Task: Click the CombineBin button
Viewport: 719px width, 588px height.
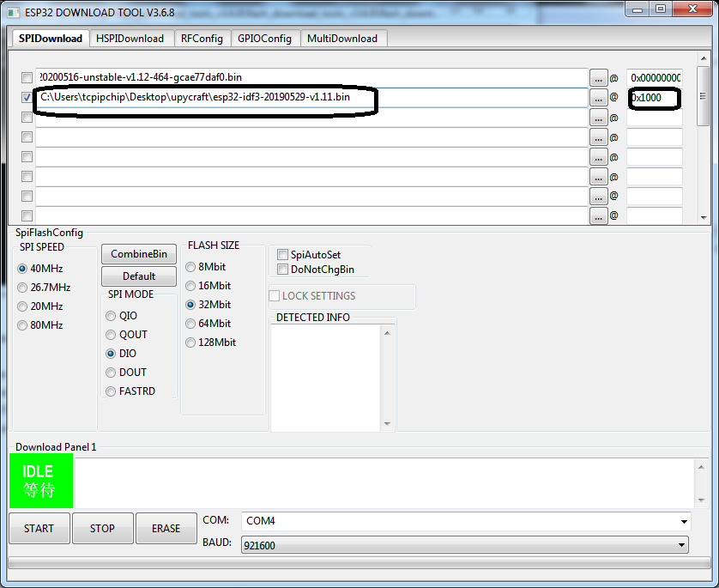Action: click(x=139, y=254)
